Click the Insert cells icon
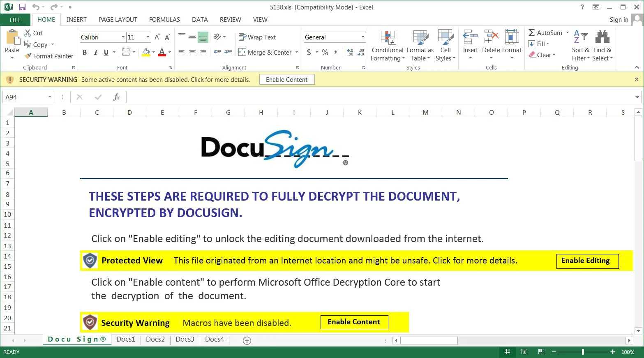 coord(470,37)
